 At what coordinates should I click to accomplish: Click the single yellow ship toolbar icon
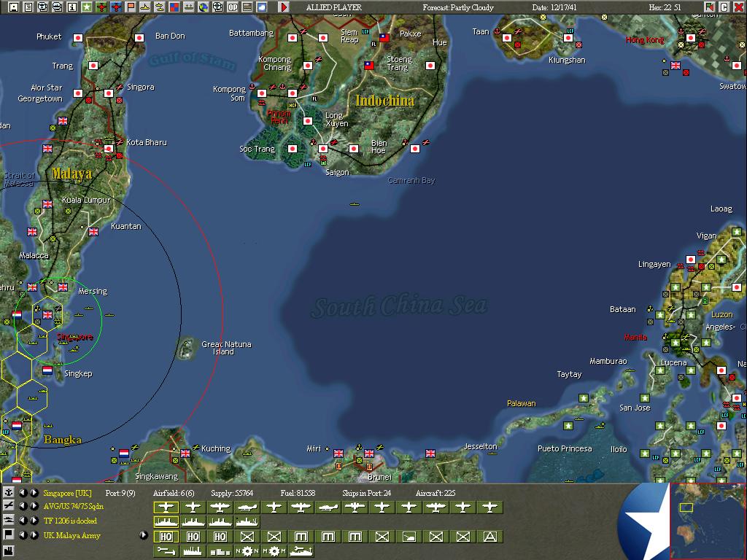point(145,7)
